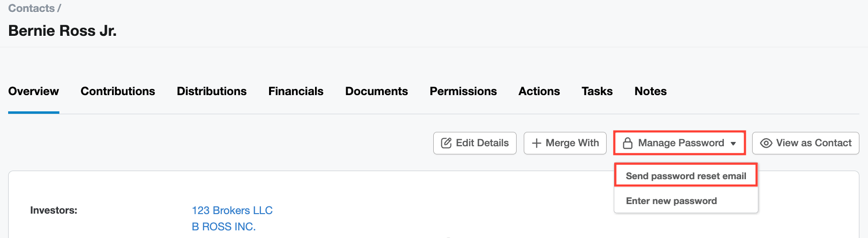Image resolution: width=868 pixels, height=238 pixels.
Task: Switch to the Contributions tab
Action: click(118, 91)
